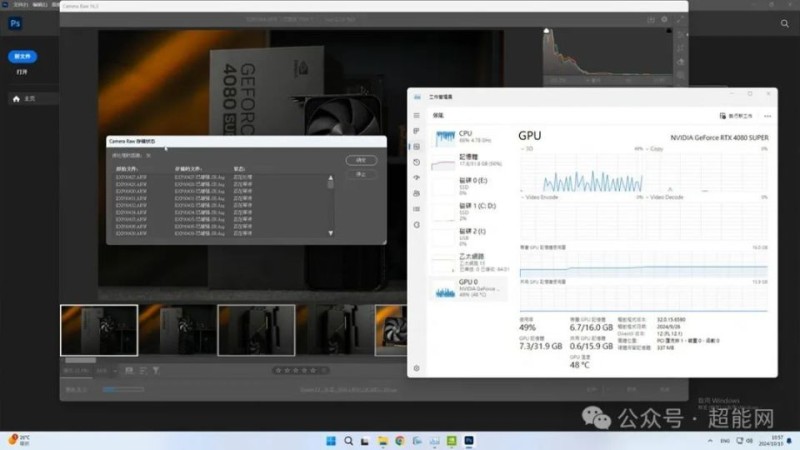The height and width of the screenshot is (450, 800).
Task: Click Run new task in Task Manager
Action: click(x=736, y=116)
